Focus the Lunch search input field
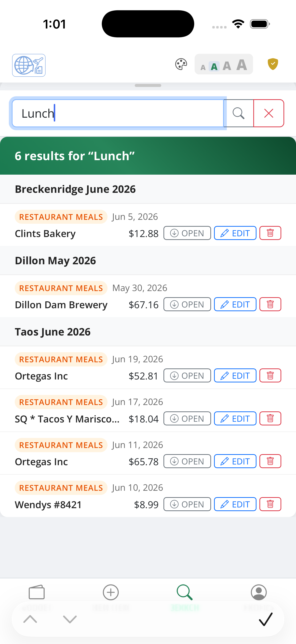The height and width of the screenshot is (644, 296). coord(118,113)
